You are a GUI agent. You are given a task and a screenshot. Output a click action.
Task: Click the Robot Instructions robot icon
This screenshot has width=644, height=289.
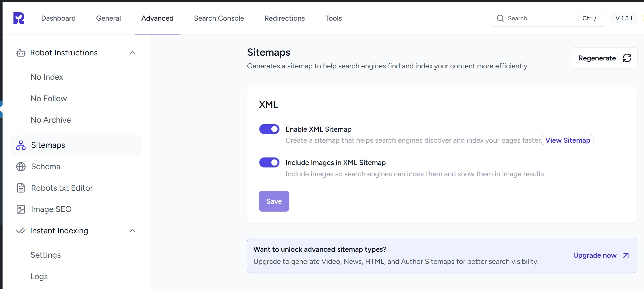click(21, 53)
